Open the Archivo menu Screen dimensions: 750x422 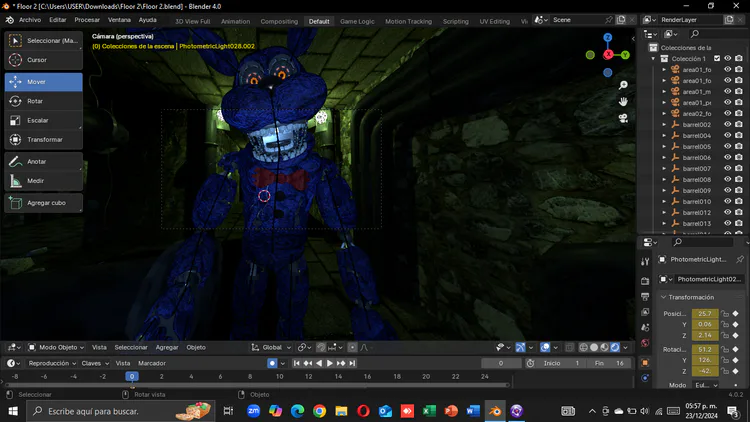click(x=30, y=20)
